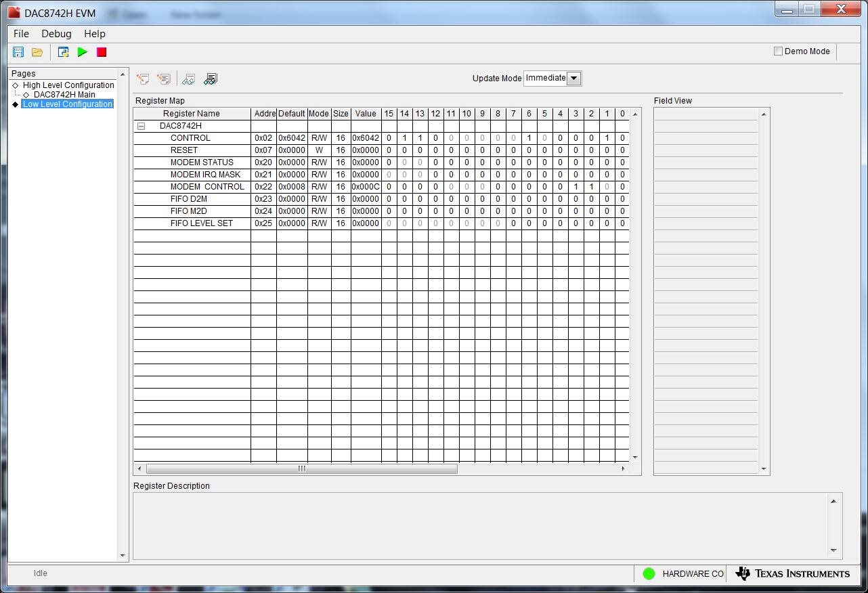
Task: Stop the script with the red square button
Action: (102, 52)
